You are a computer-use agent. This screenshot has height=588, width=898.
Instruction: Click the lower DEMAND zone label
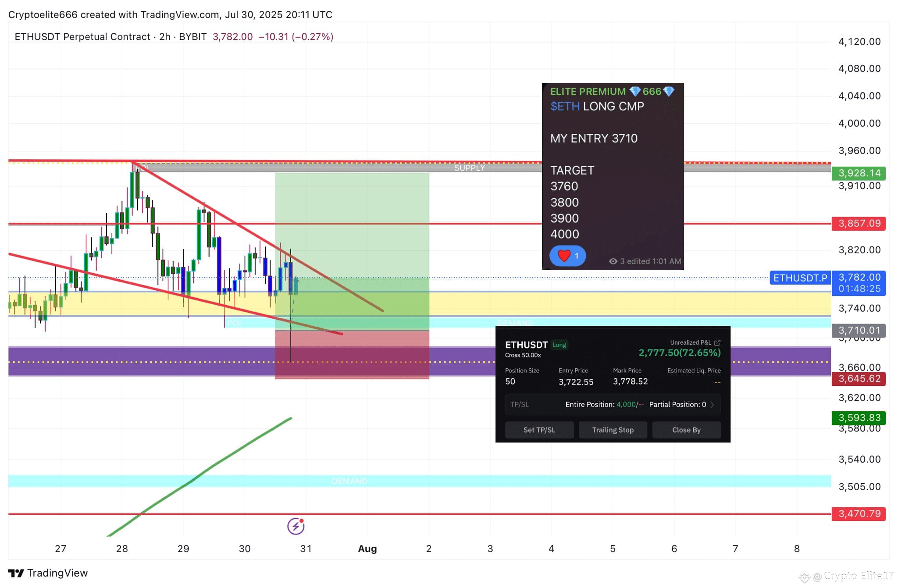[349, 481]
